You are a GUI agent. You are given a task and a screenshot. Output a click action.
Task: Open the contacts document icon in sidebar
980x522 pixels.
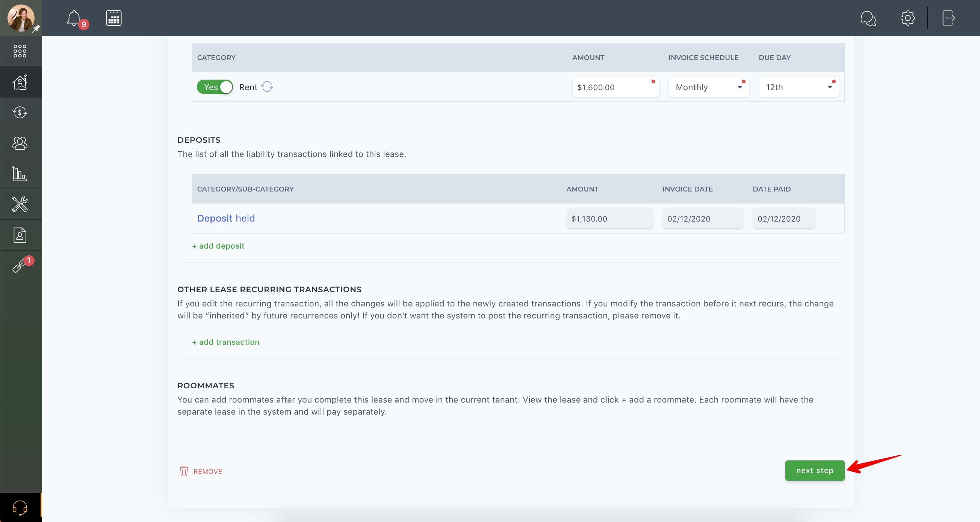20,235
